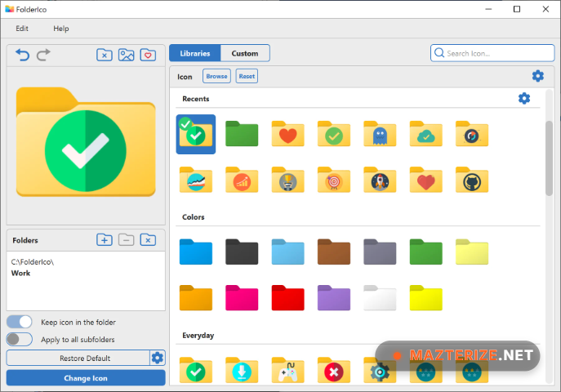Open the Recents section settings gear
This screenshot has height=392, width=561.
(x=524, y=98)
